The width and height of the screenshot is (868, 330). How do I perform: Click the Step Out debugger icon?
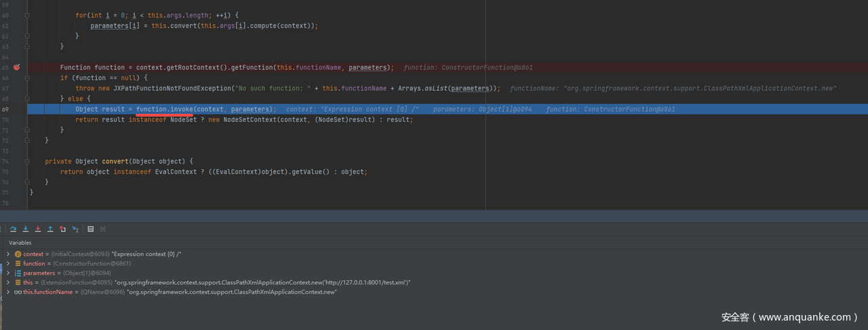pos(50,229)
